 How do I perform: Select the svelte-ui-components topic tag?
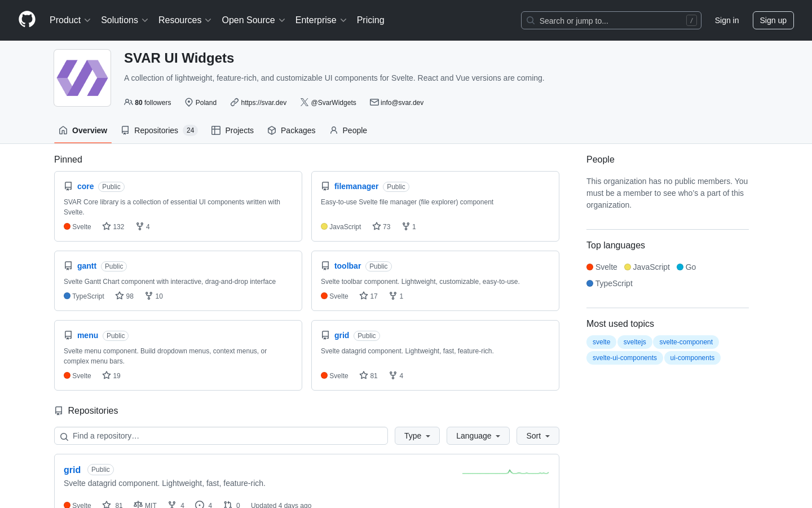pyautogui.click(x=625, y=358)
